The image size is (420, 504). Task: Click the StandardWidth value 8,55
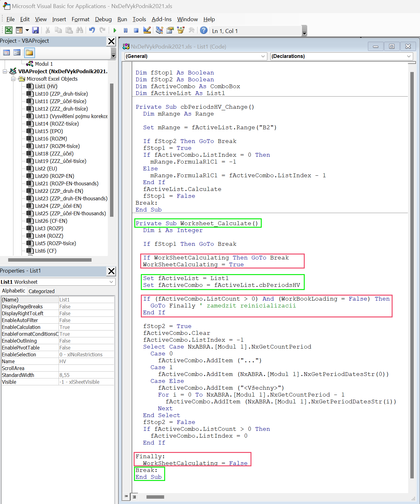[x=87, y=375]
